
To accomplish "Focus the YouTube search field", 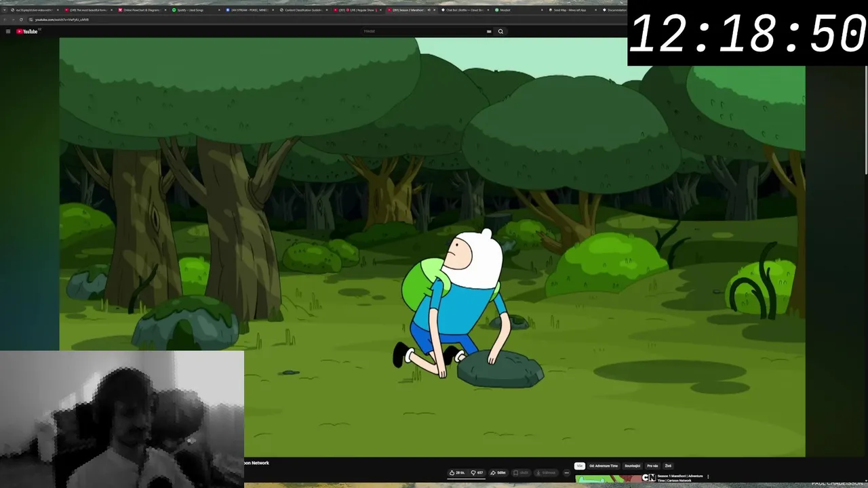I will [x=424, y=31].
